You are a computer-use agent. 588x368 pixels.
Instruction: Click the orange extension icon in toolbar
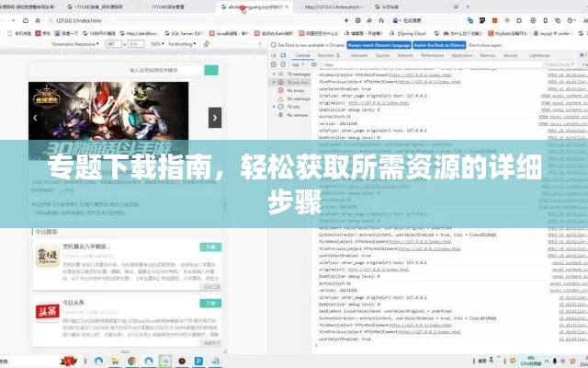coord(494,20)
